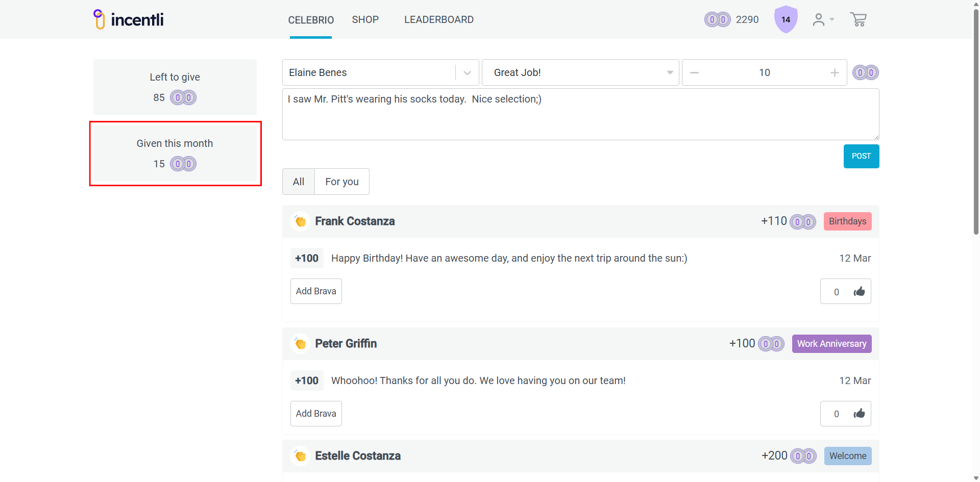Image resolution: width=980 pixels, height=482 pixels.
Task: Show All posts in the feed
Action: (x=299, y=182)
